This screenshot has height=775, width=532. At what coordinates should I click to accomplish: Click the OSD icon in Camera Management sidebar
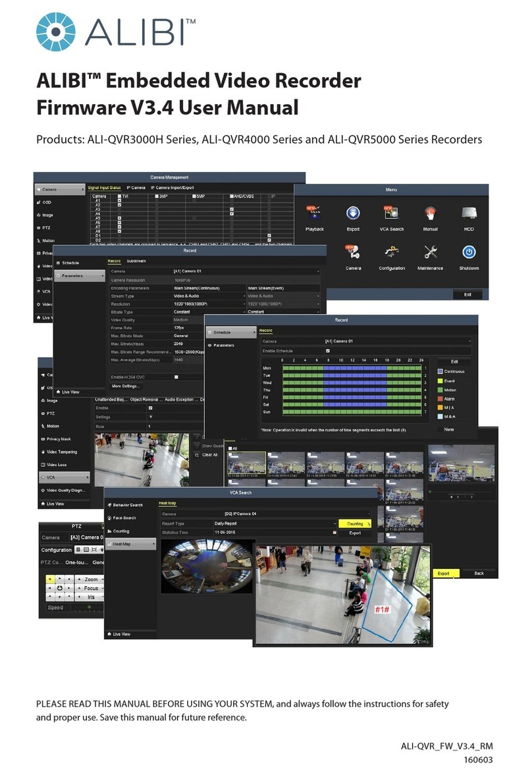coord(39,203)
